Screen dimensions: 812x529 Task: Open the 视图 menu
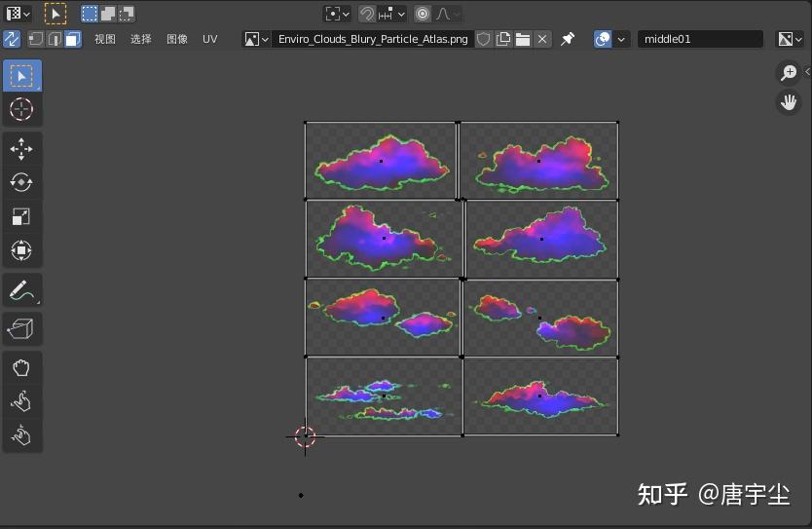(x=104, y=39)
